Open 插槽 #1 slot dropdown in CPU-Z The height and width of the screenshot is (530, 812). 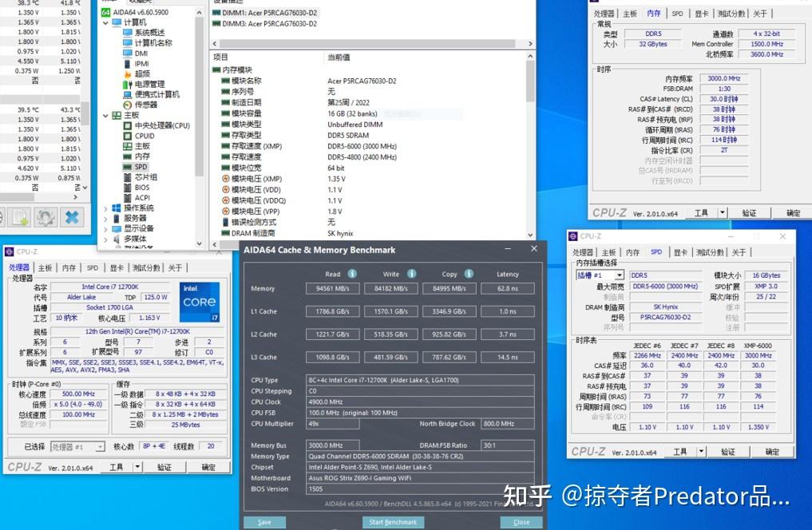[620, 275]
